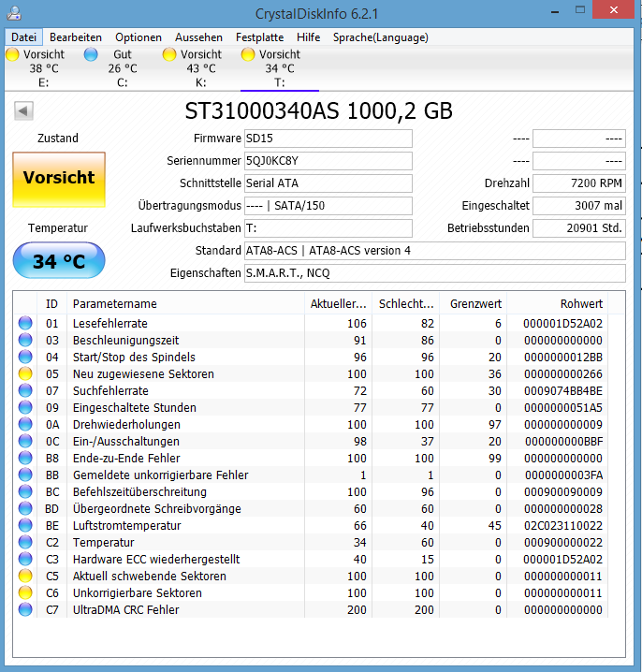Image resolution: width=642 pixels, height=672 pixels.
Task: Go to the previous disk with the arrow button
Action: (23, 111)
